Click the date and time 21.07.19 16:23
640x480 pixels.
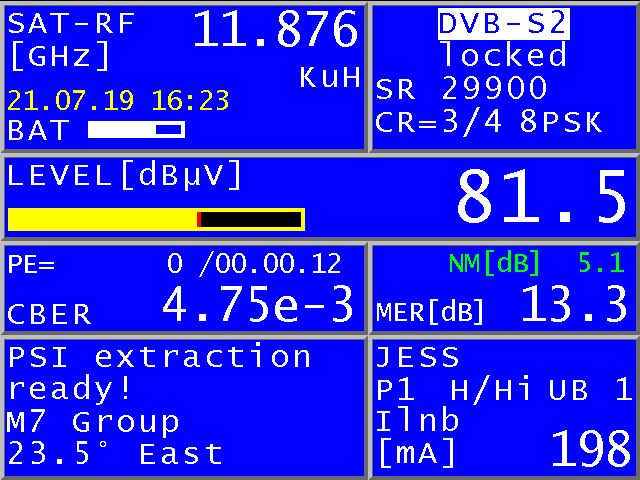coord(118,101)
